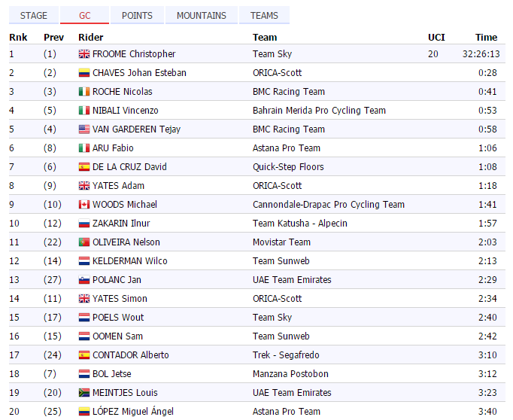Open CONTADOR Alberto's rider page
Screen dimensions: 513x420
131,355
